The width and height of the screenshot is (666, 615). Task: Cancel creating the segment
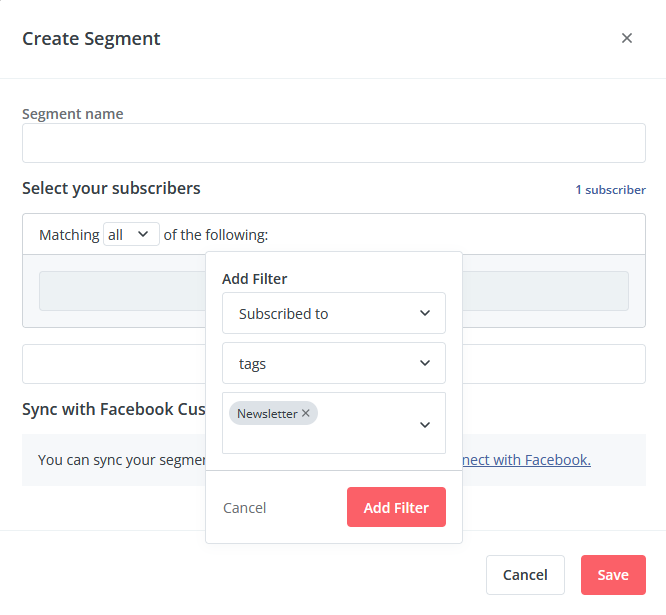coord(525,575)
